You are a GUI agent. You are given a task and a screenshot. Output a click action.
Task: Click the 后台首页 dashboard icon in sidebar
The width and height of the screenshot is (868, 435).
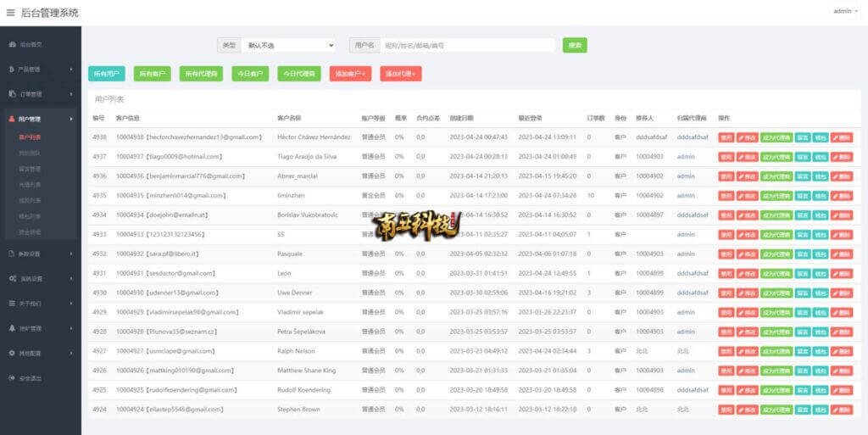coord(12,44)
